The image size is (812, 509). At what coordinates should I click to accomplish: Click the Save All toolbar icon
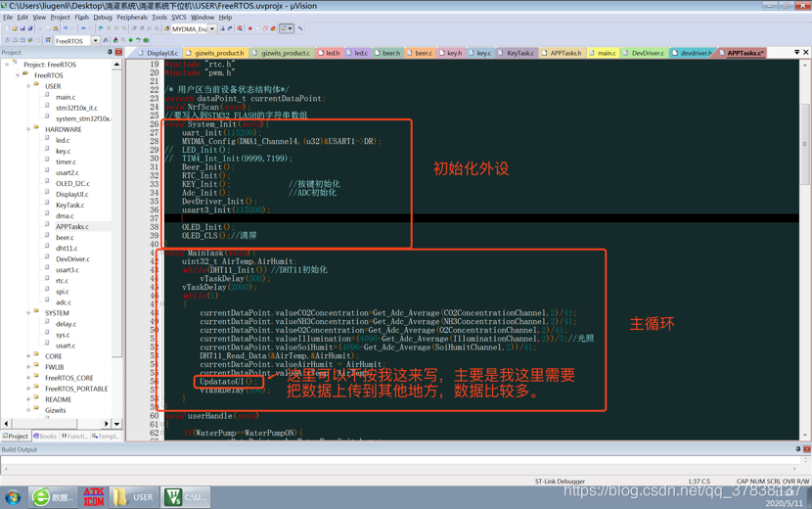tap(29, 28)
